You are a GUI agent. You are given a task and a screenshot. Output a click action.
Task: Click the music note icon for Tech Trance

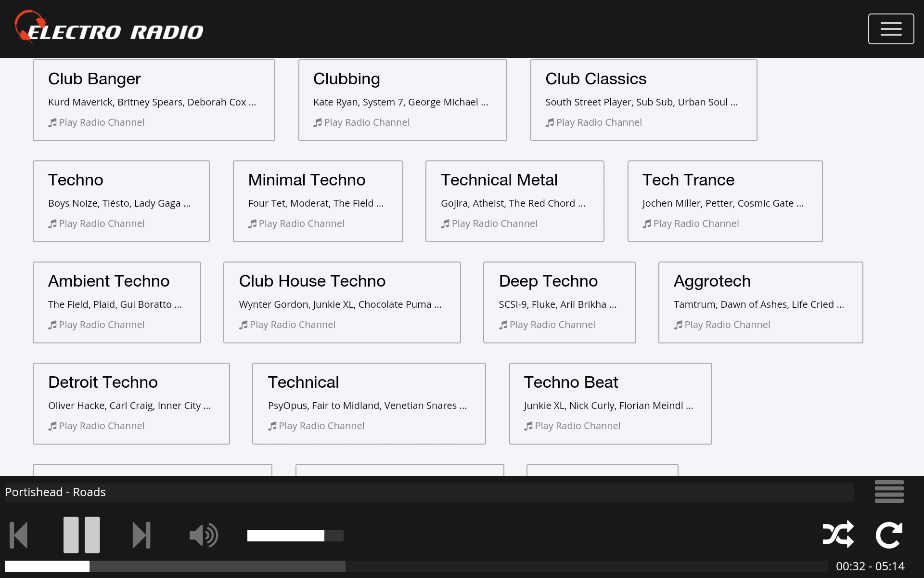(647, 223)
